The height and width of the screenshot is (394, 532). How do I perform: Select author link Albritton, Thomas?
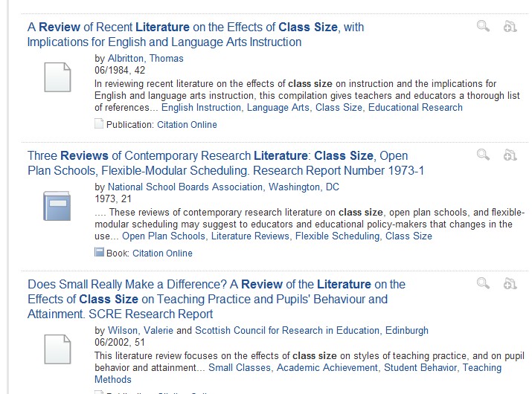point(145,58)
